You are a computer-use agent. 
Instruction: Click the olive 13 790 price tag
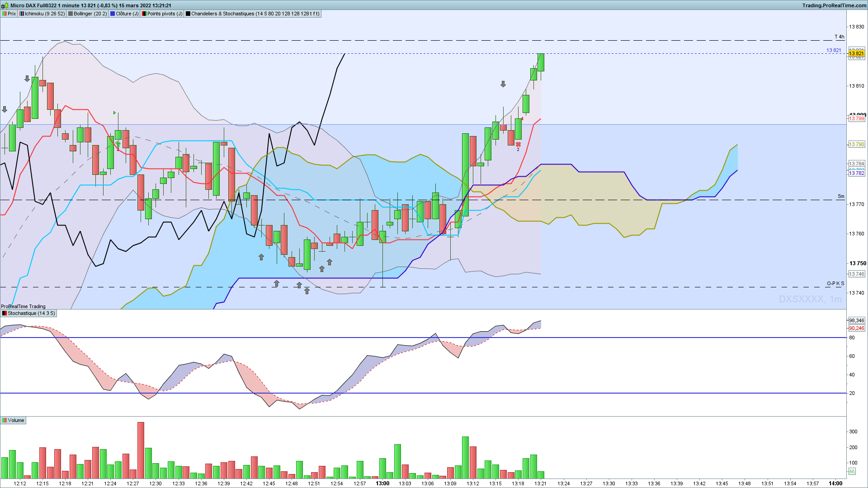856,144
